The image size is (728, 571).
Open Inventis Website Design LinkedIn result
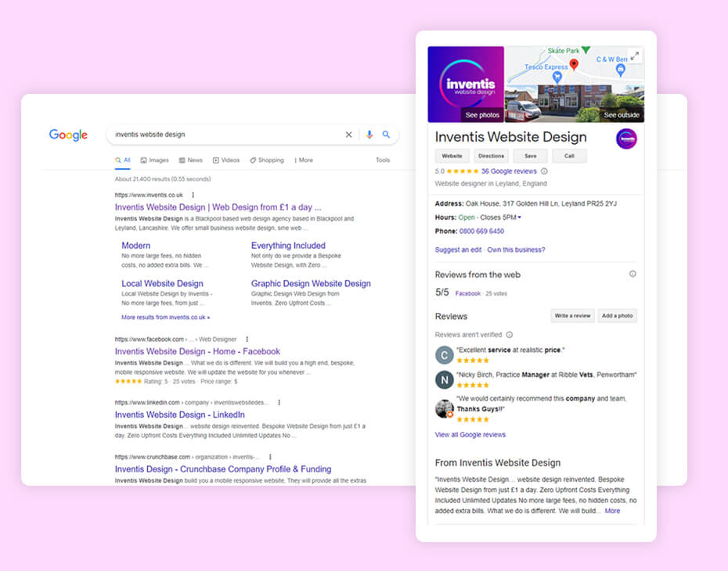point(180,415)
